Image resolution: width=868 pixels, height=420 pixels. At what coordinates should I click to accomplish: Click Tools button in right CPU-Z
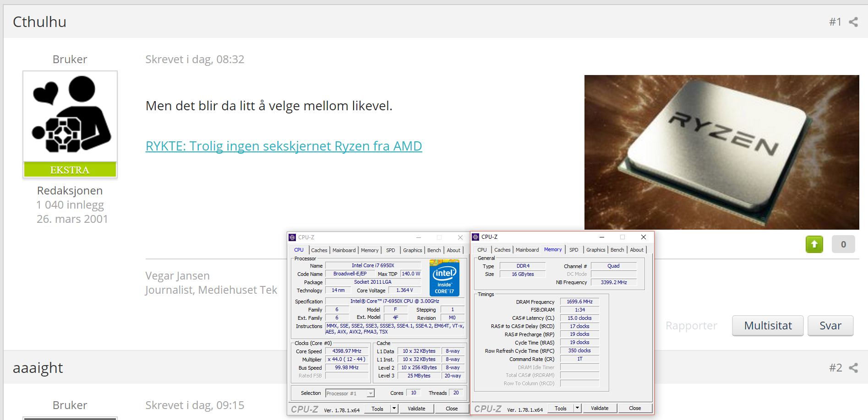pos(561,409)
